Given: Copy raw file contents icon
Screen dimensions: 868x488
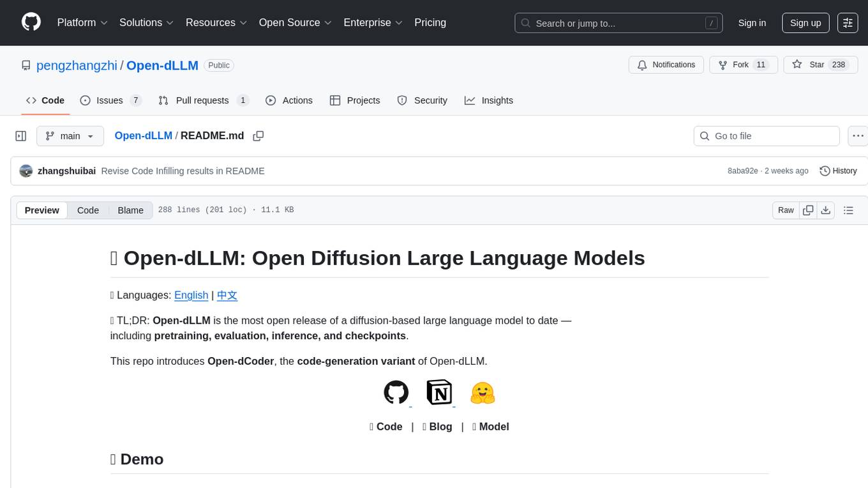Looking at the screenshot, I should [x=809, y=210].
